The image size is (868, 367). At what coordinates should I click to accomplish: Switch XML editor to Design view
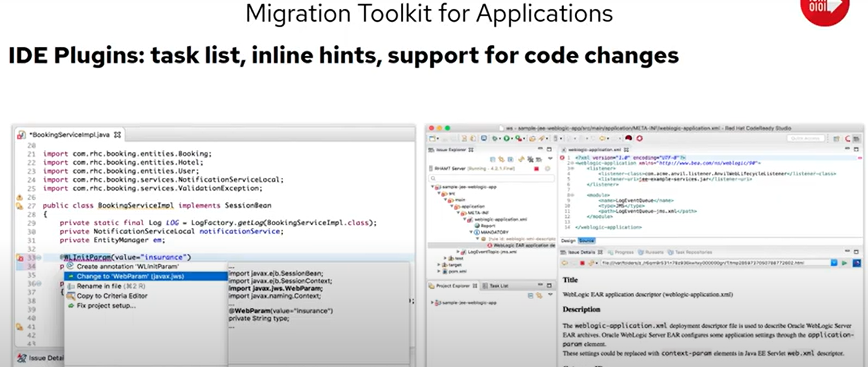[x=568, y=240]
